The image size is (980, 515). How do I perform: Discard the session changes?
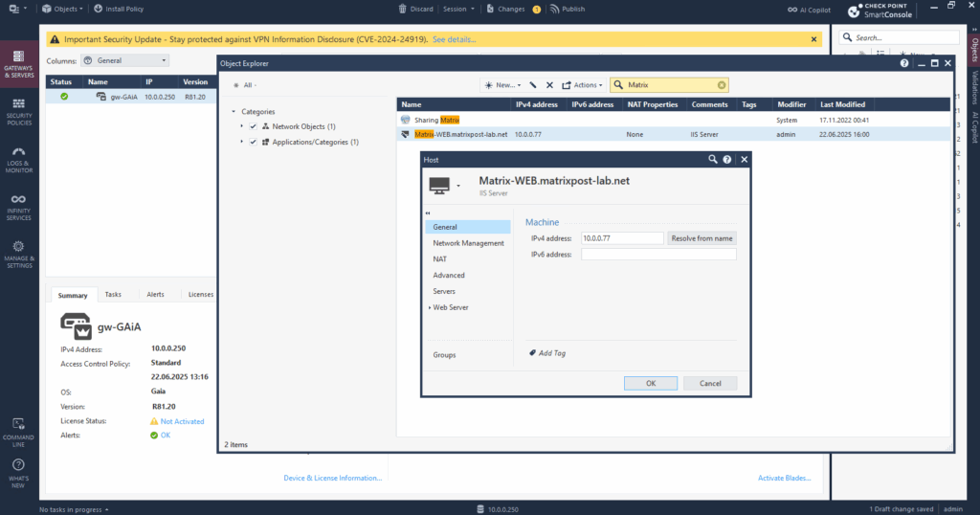pyautogui.click(x=415, y=9)
